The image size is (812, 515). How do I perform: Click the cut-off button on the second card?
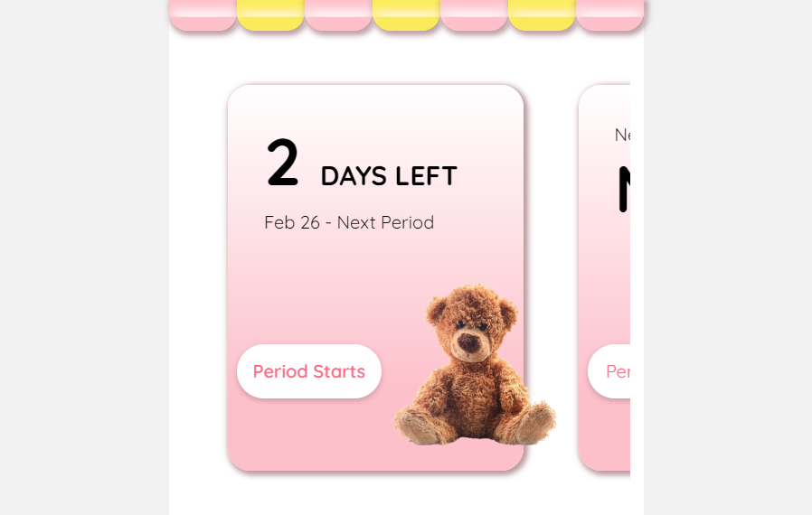pyautogui.click(x=609, y=371)
